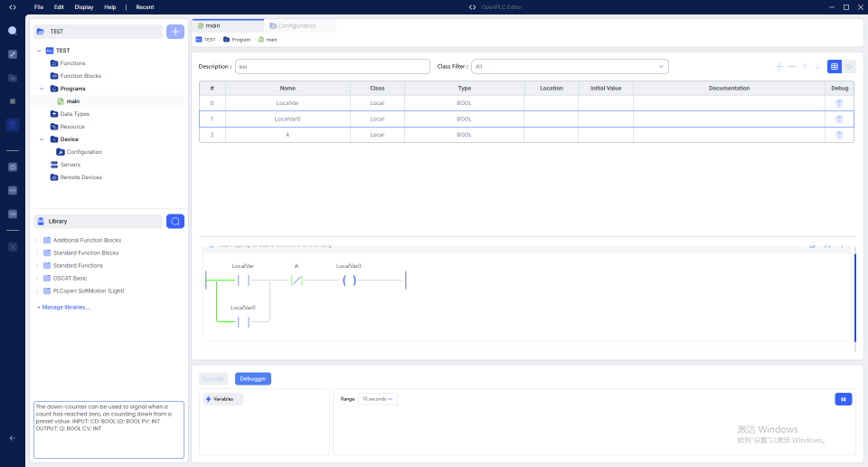This screenshot has width=868, height=467.
Task: Expand Standard Functions library
Action: 37,266
